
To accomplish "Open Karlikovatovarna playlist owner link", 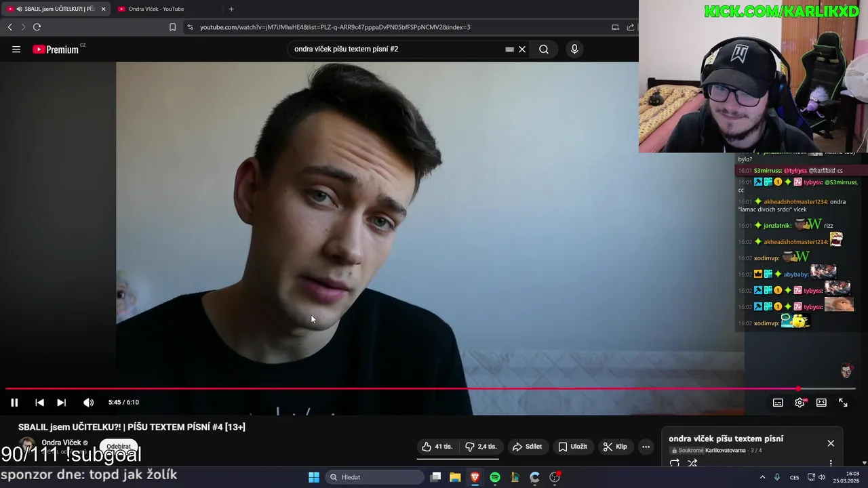I will tap(725, 451).
